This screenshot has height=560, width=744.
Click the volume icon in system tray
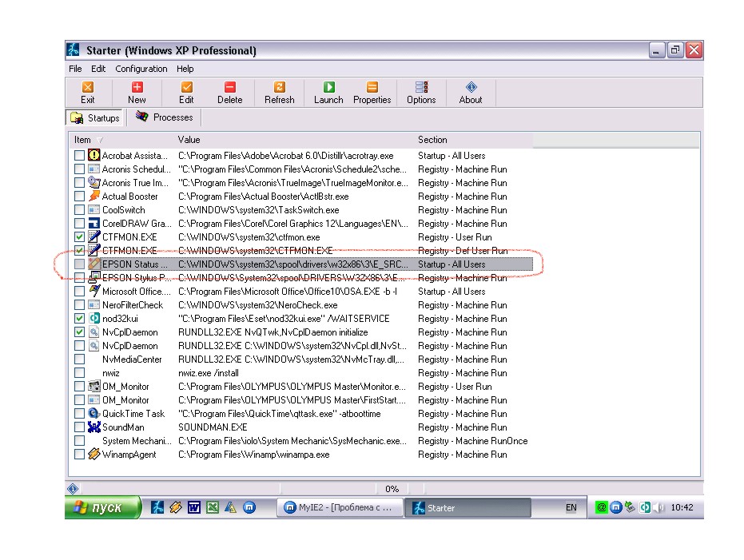658,507
